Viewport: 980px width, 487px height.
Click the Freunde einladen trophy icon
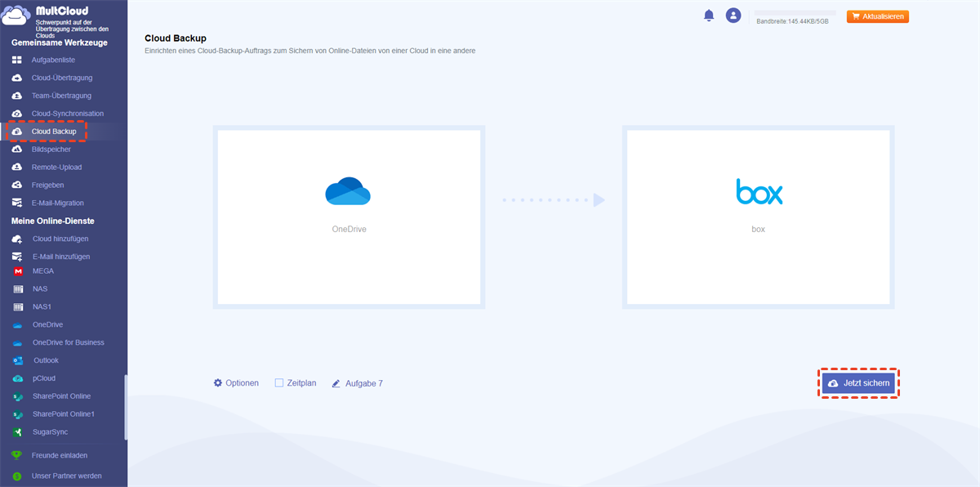[16, 455]
